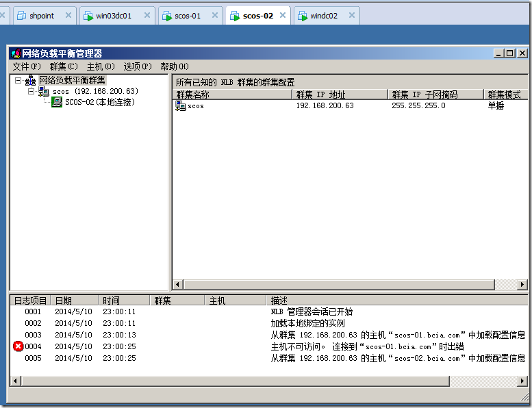Viewport: 532px width, 408px height.
Task: Click the scos cluster icon in list
Action: 181,106
